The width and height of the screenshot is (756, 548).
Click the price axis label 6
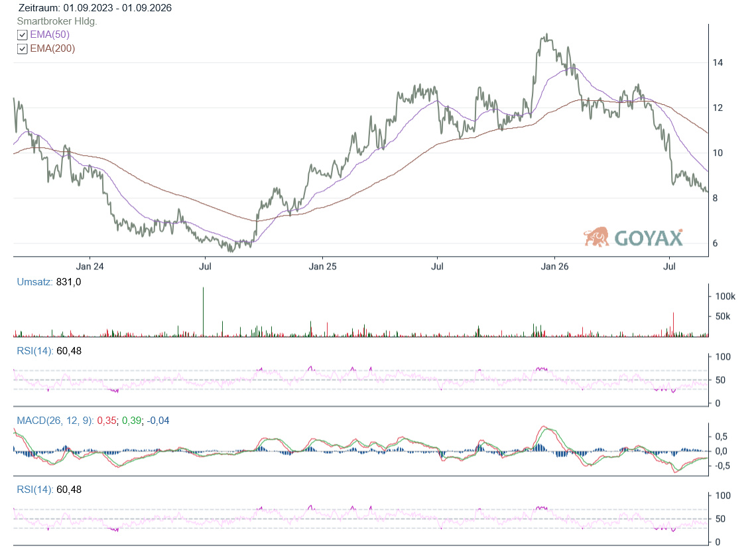[716, 243]
